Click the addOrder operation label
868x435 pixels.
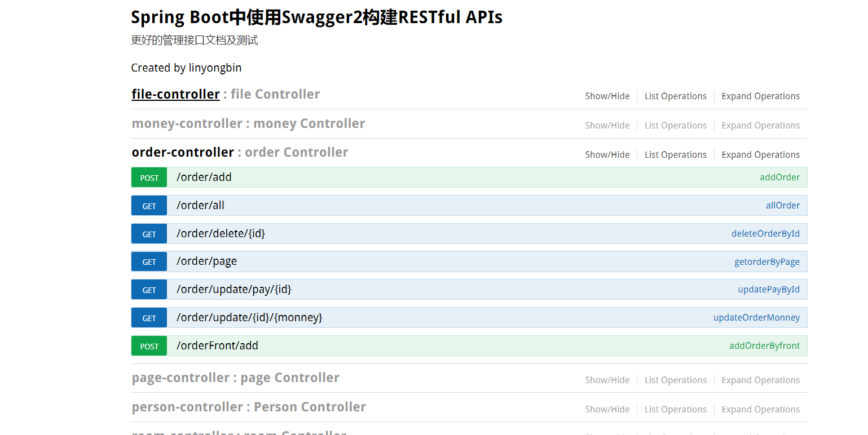[780, 177]
